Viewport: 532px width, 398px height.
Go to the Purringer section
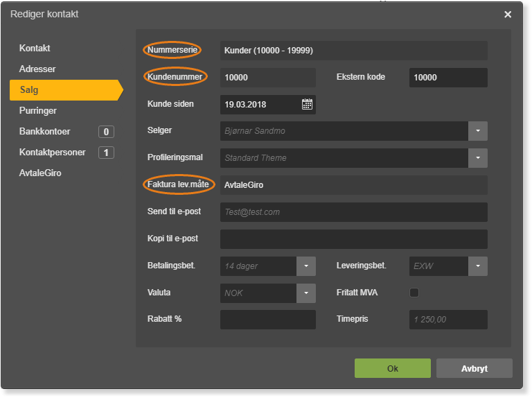[x=37, y=111]
